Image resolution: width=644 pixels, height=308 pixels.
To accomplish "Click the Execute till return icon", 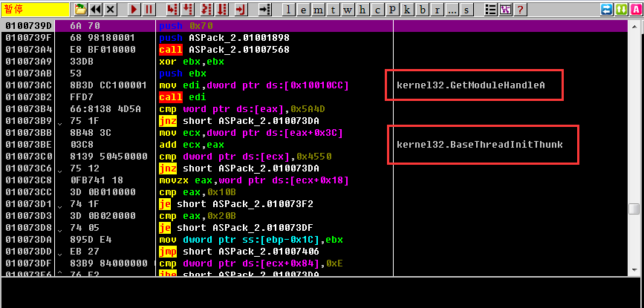I will (x=239, y=10).
